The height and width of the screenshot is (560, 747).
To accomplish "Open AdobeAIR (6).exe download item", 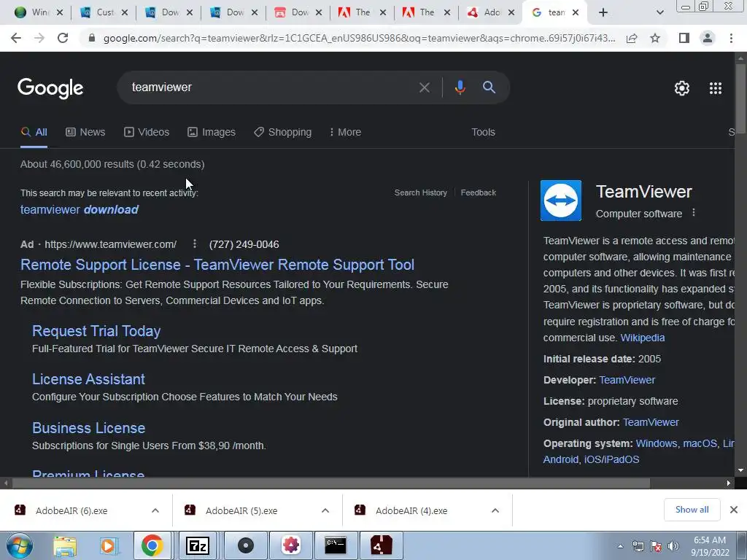I will tap(71, 510).
